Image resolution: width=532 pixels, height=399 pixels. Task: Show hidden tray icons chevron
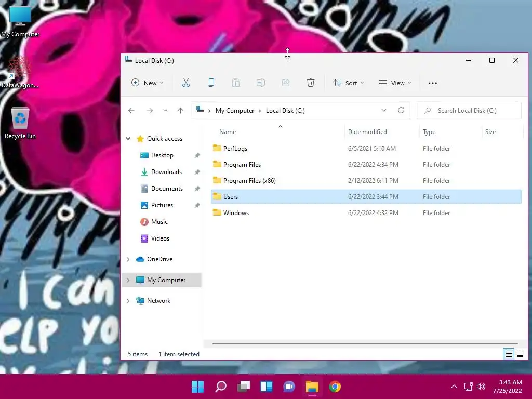(454, 387)
